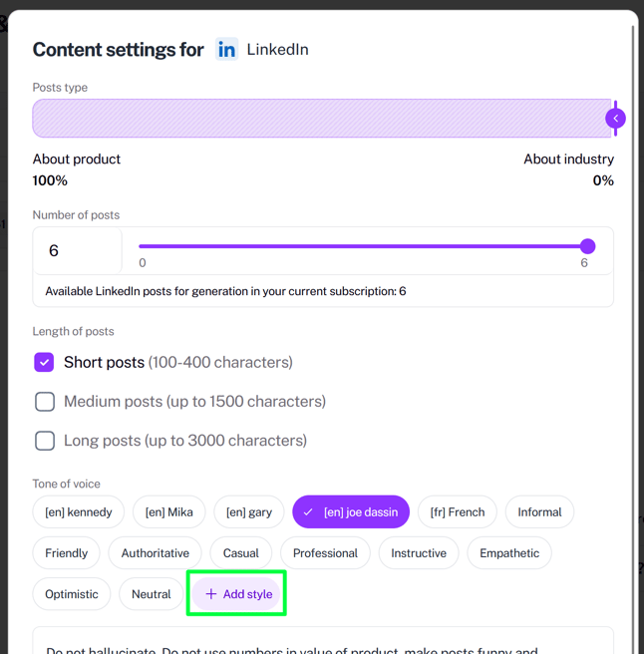Select the Informal tone chip
Viewport: 644px width, 654px height.
pyautogui.click(x=539, y=511)
